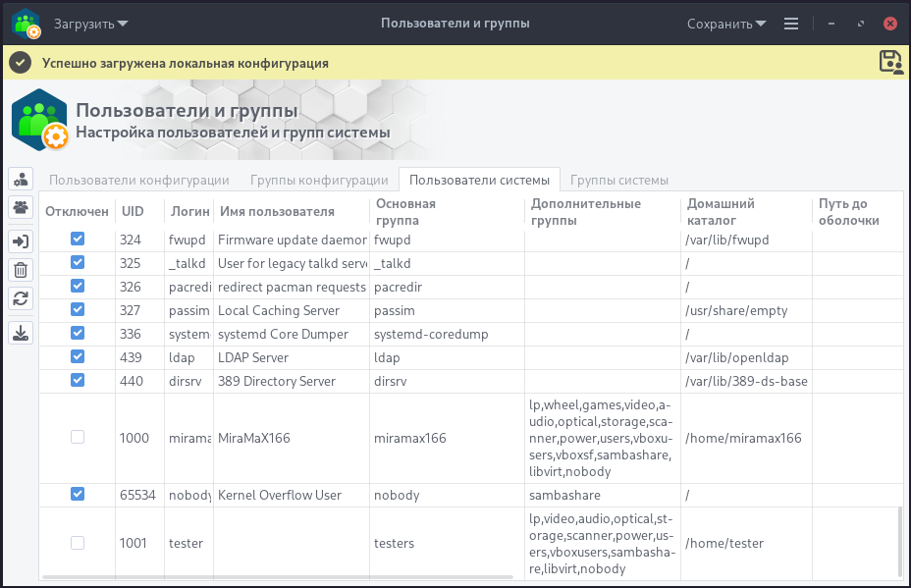The height and width of the screenshot is (588, 911).
Task: Click '/var/lib/389-ds-base' directory cell
Action: [x=746, y=381]
